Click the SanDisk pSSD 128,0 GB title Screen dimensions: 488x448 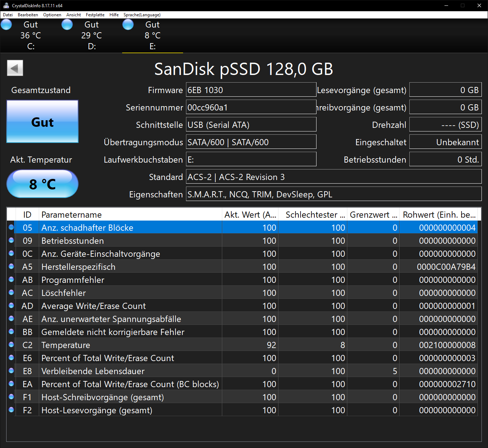pos(244,69)
